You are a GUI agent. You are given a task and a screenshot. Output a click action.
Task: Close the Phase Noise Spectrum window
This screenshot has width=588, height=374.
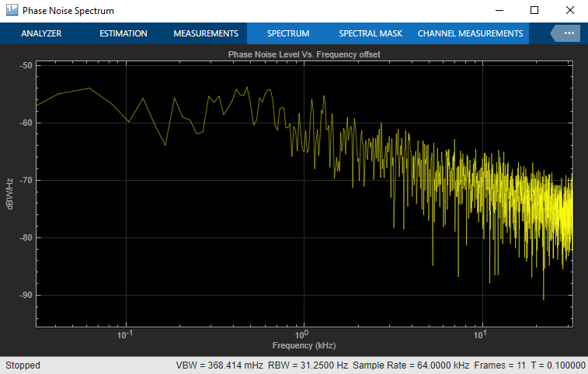[569, 11]
